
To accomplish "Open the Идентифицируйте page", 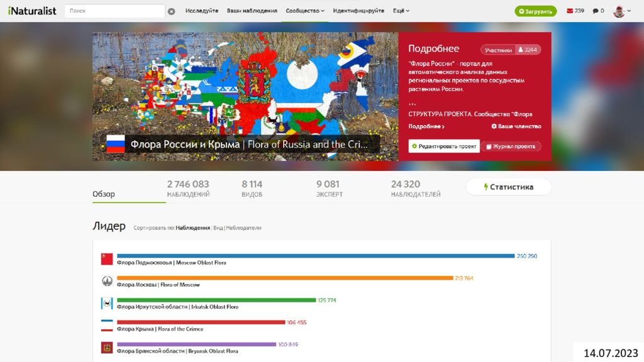I will pos(358,11).
